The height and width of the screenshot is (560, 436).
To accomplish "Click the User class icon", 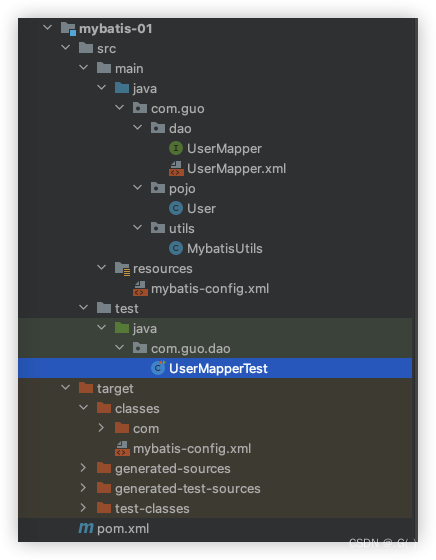I will pos(176,208).
